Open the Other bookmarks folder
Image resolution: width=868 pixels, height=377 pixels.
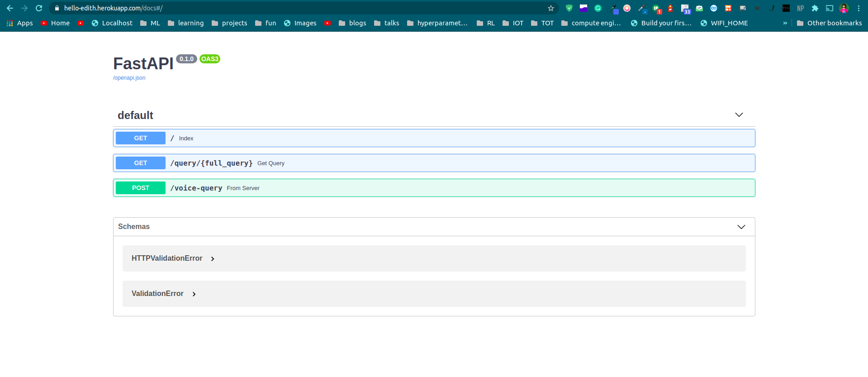[830, 23]
